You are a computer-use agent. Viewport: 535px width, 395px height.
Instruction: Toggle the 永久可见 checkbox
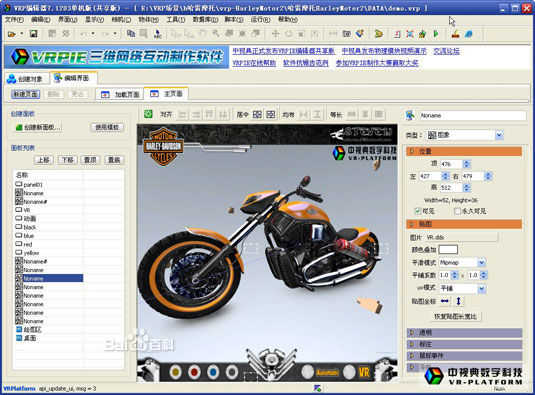pyautogui.click(x=457, y=211)
